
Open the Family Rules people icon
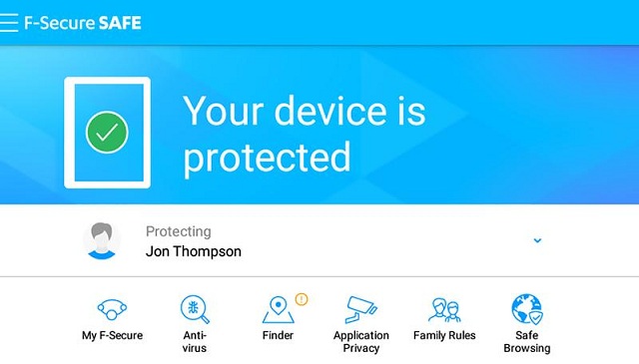(444, 310)
